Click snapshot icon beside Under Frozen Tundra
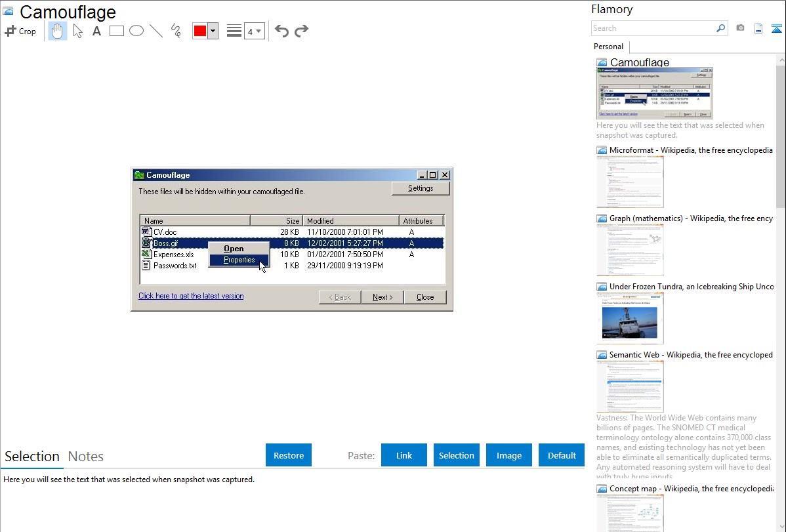 602,286
